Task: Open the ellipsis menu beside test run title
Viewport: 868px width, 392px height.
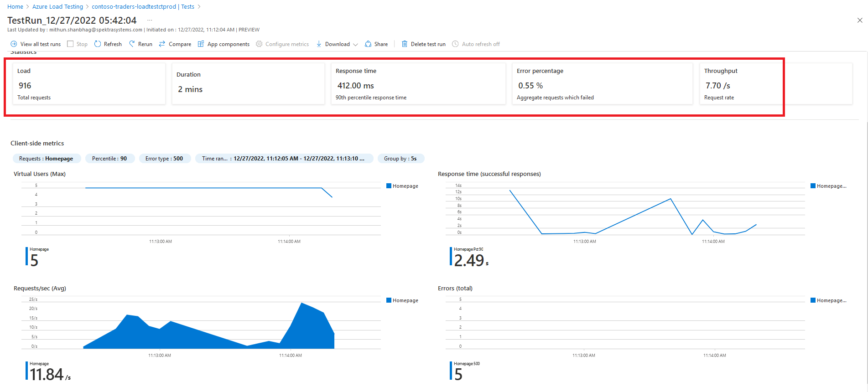Action: tap(150, 21)
